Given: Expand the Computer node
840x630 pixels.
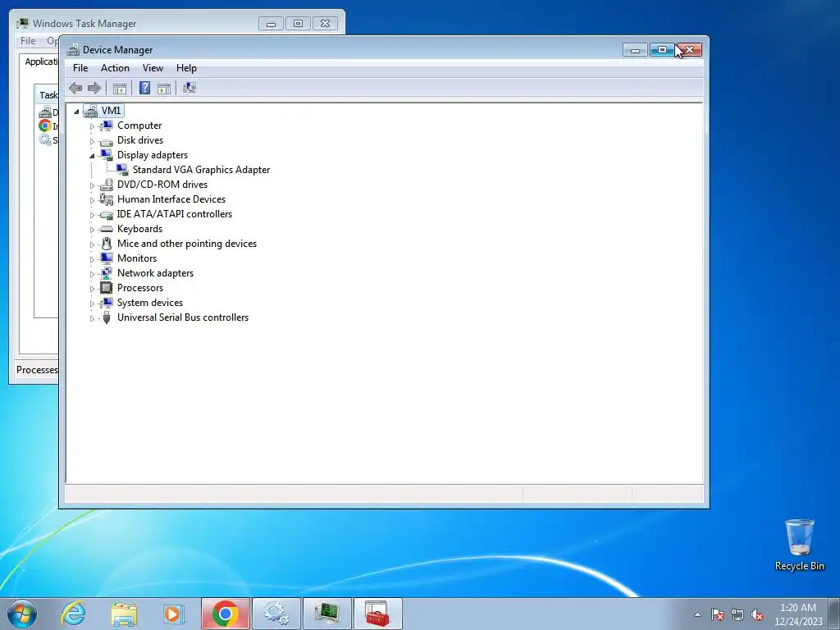Looking at the screenshot, I should coord(92,126).
